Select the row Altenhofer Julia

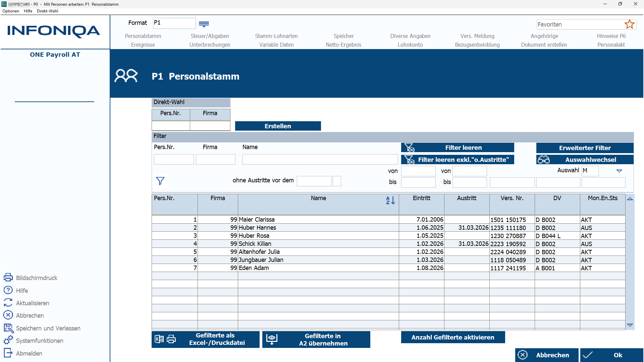point(388,252)
